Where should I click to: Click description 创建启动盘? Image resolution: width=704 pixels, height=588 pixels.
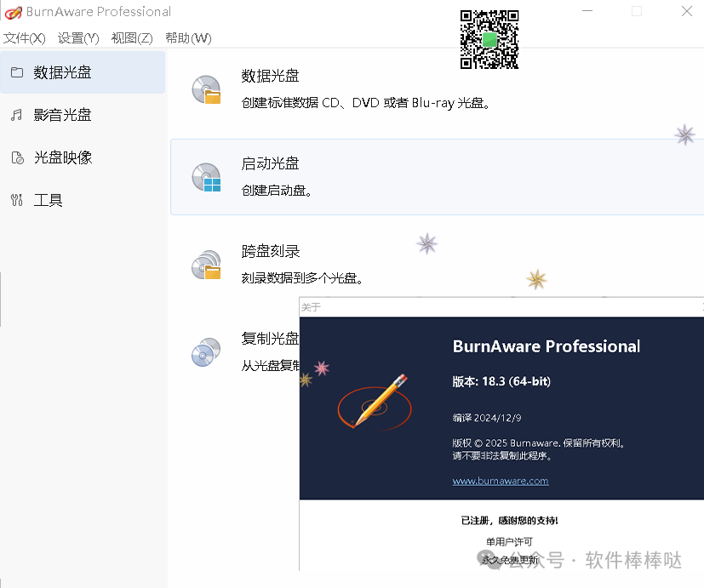(276, 191)
